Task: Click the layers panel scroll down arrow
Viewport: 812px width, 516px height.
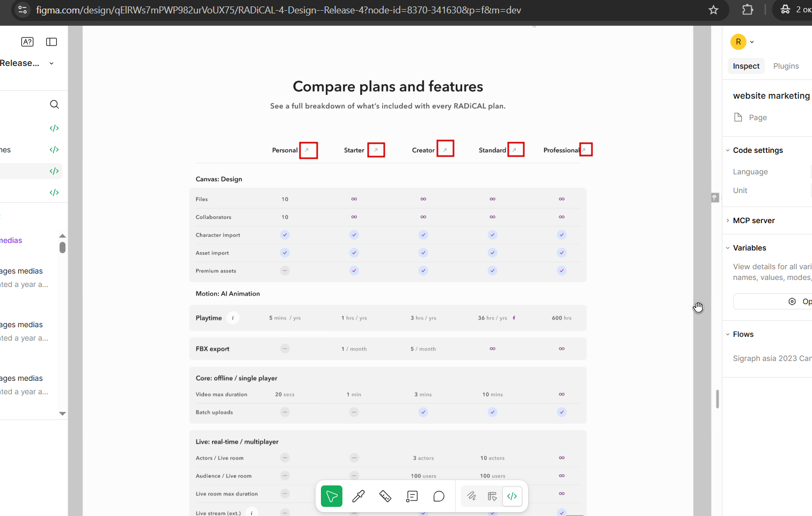Action: [x=62, y=414]
